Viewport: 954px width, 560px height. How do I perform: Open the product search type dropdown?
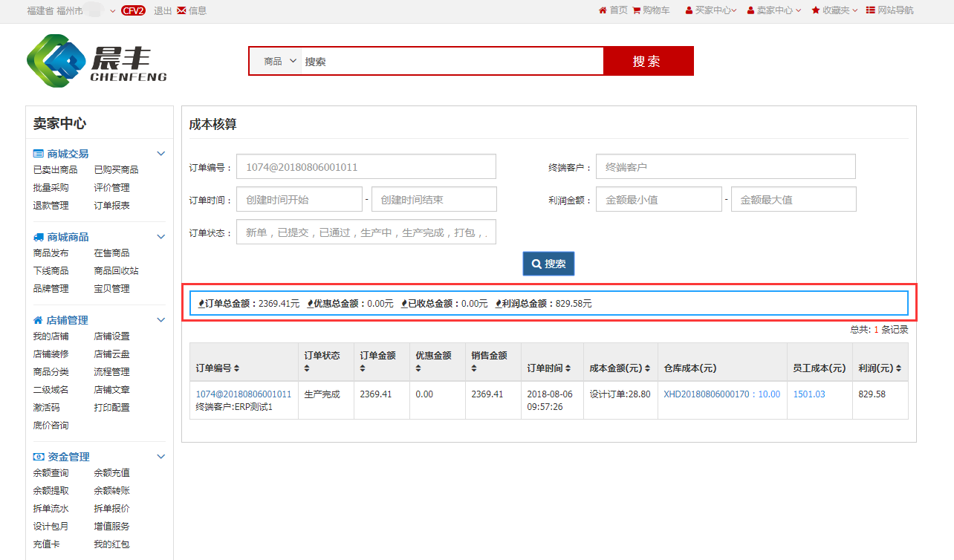pyautogui.click(x=280, y=62)
